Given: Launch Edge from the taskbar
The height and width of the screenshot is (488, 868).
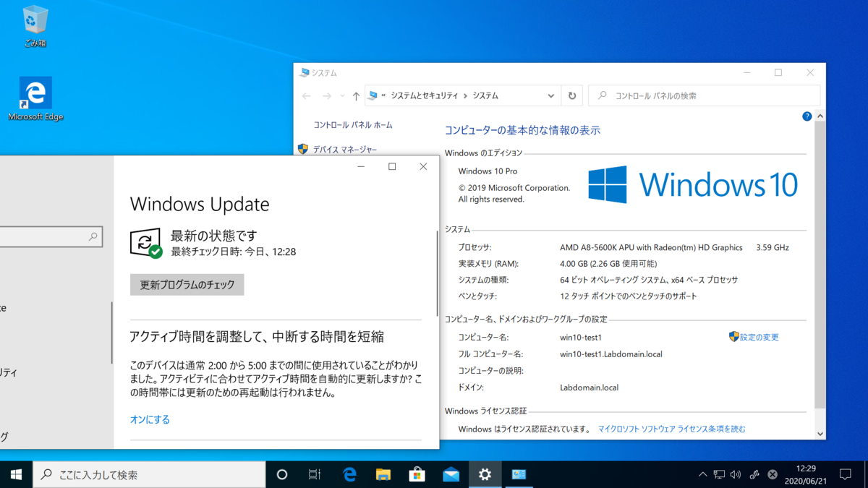Looking at the screenshot, I should (349, 474).
